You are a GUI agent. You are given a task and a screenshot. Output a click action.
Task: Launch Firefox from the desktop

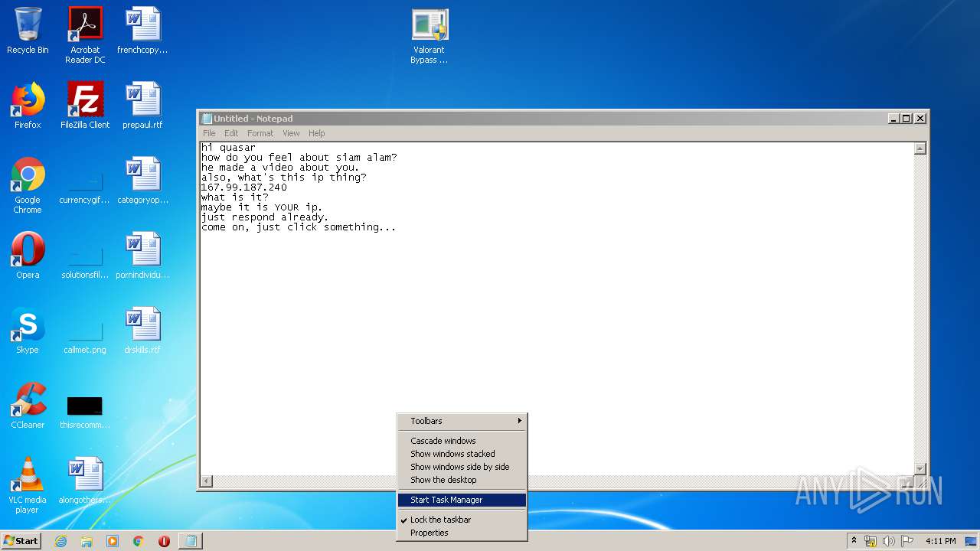(28, 106)
